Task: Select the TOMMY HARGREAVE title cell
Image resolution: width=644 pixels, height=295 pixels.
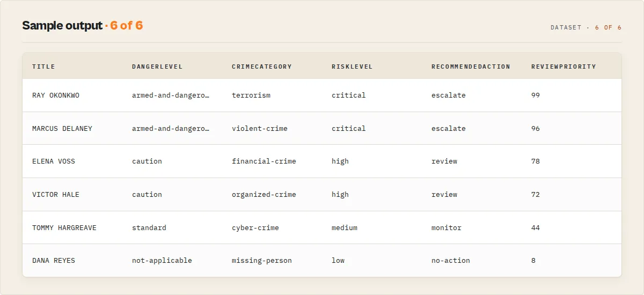Action: pyautogui.click(x=64, y=228)
